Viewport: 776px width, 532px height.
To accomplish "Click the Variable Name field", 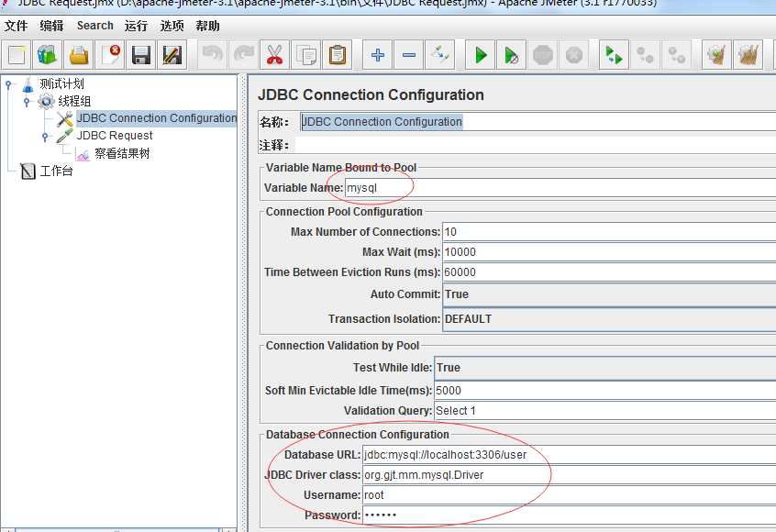I will (560, 188).
